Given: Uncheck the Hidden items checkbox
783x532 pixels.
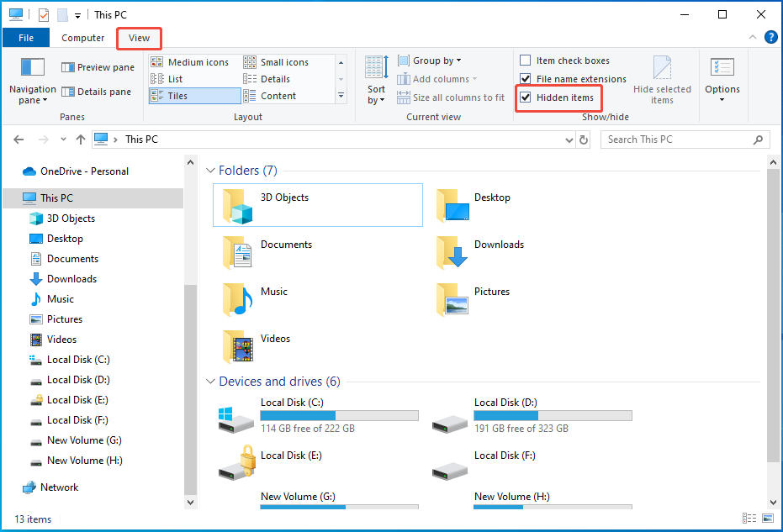Looking at the screenshot, I should [526, 97].
